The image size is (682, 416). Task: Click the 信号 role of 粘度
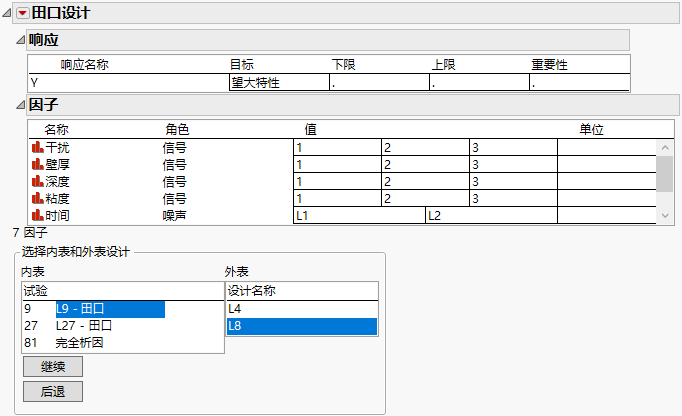(174, 198)
